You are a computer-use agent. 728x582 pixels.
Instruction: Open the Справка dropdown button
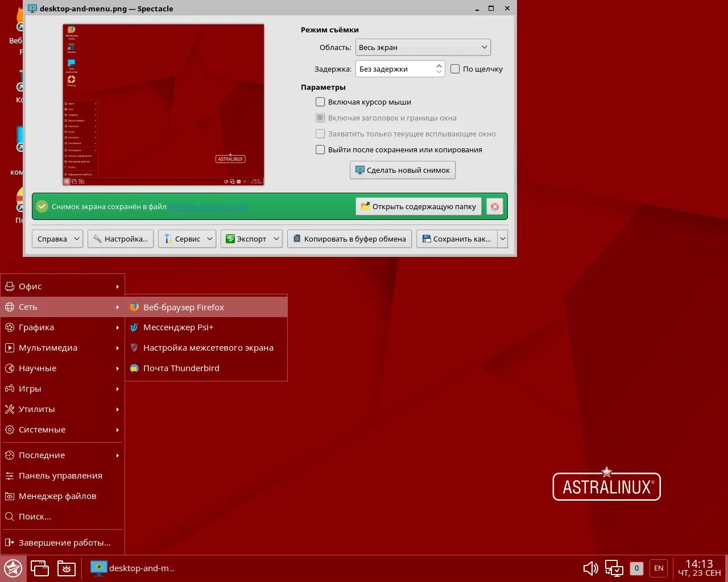click(x=57, y=239)
